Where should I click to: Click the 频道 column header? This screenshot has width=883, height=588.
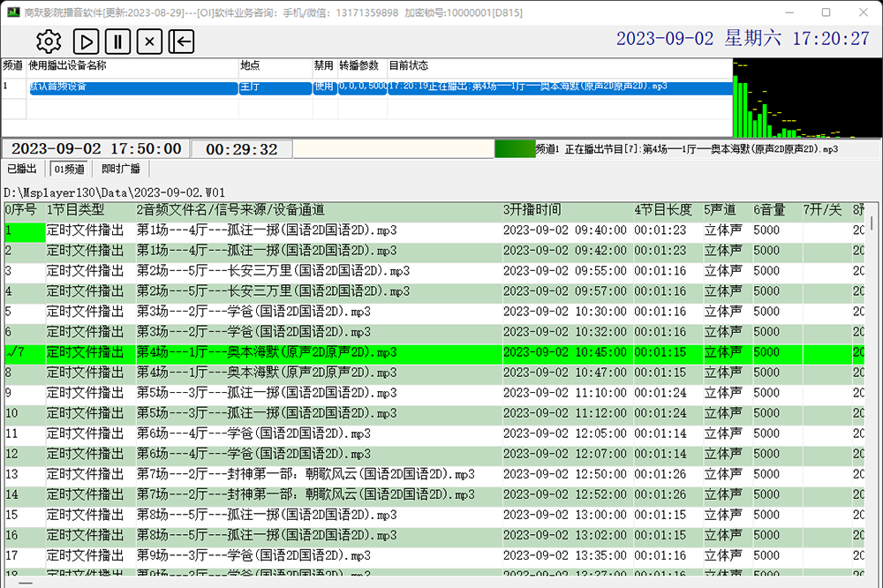(x=13, y=65)
